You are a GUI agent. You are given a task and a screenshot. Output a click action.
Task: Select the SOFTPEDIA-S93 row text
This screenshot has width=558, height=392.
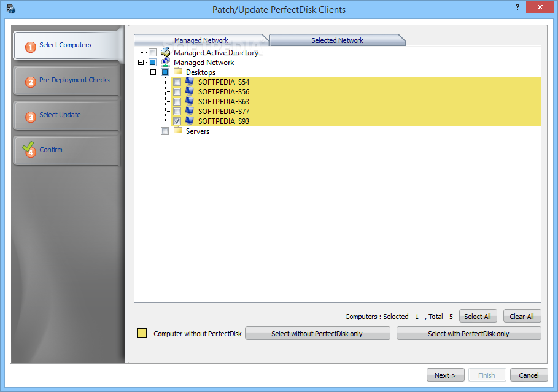tap(223, 121)
